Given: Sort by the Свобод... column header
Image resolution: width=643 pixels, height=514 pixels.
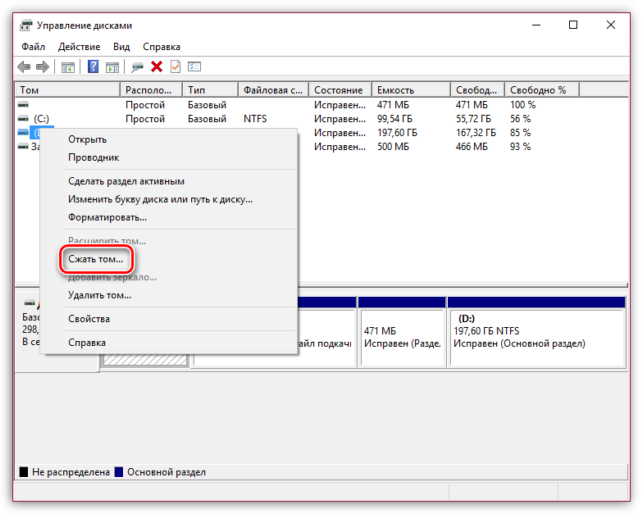Looking at the screenshot, I should (x=478, y=90).
